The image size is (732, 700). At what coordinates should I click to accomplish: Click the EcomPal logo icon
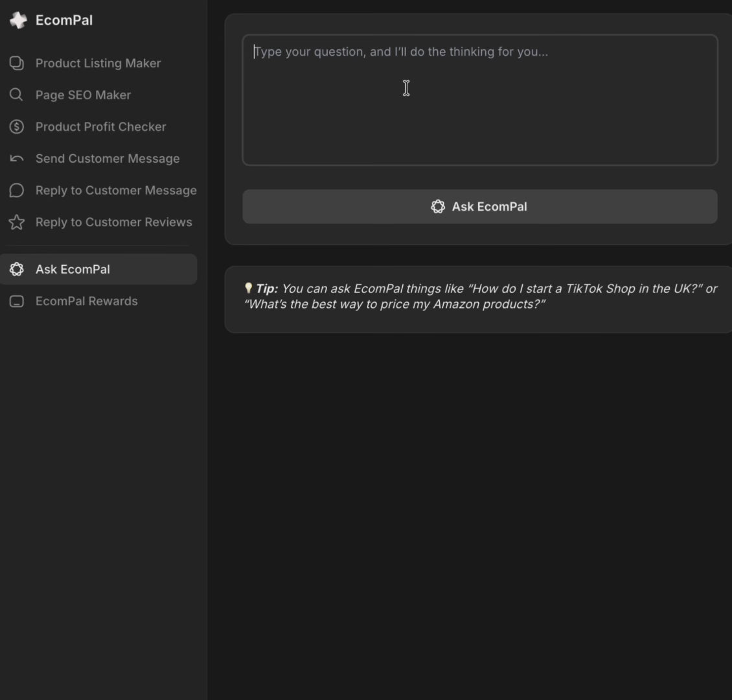[18, 20]
